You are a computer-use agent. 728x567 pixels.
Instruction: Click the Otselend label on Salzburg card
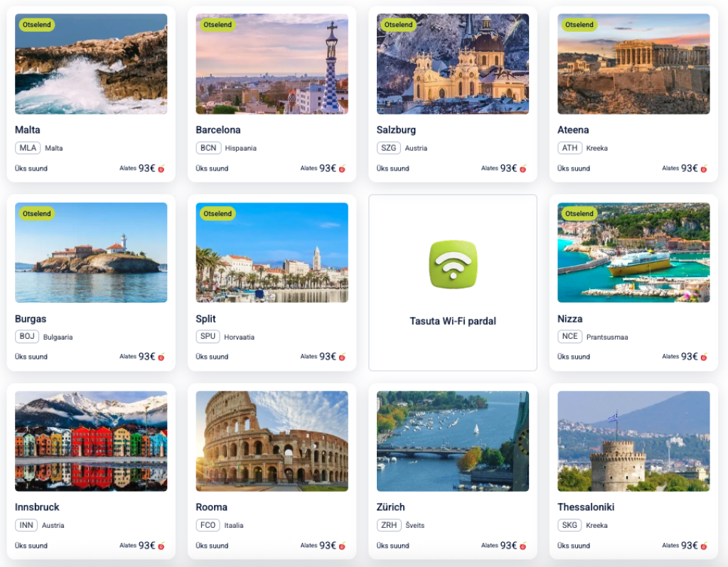[x=398, y=25]
